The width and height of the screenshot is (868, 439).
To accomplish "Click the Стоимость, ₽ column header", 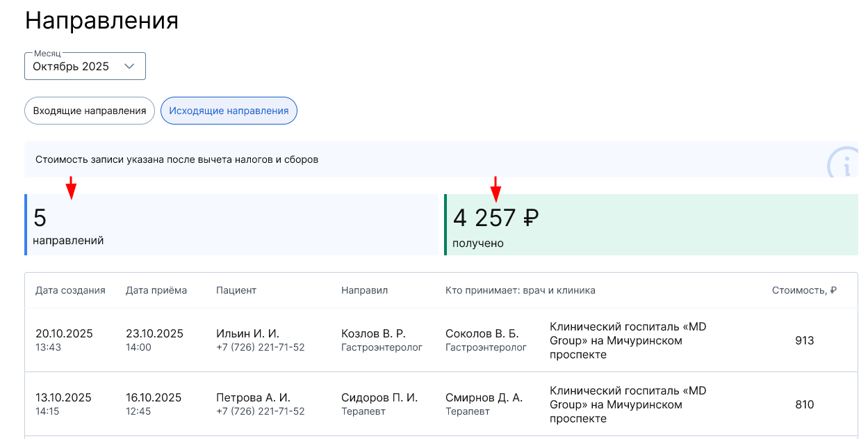I will pyautogui.click(x=804, y=290).
